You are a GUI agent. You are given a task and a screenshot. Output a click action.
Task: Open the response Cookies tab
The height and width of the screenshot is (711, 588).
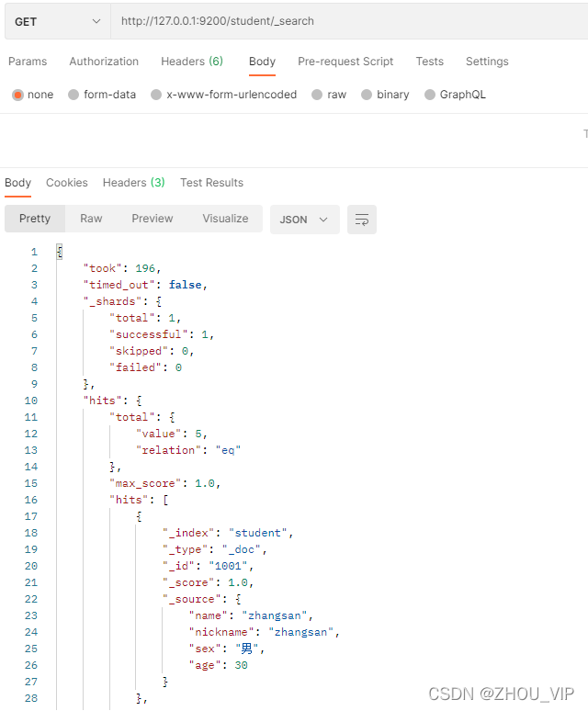pyautogui.click(x=67, y=183)
